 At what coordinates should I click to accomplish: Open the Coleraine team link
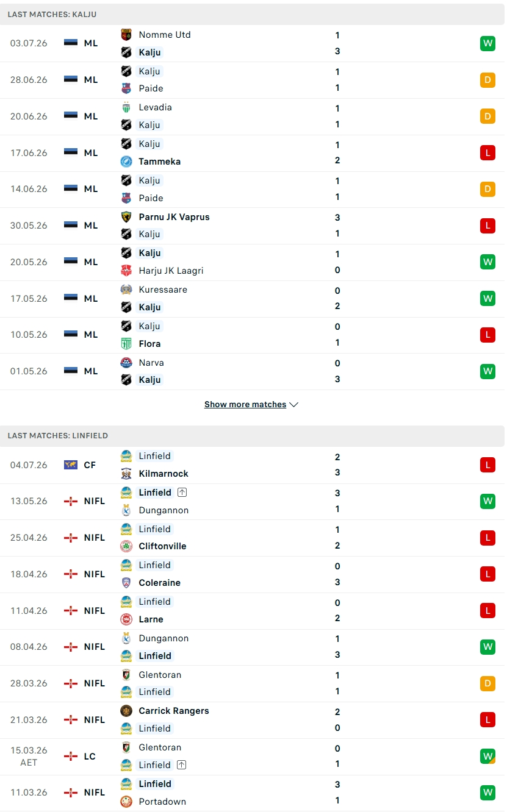pyautogui.click(x=159, y=583)
